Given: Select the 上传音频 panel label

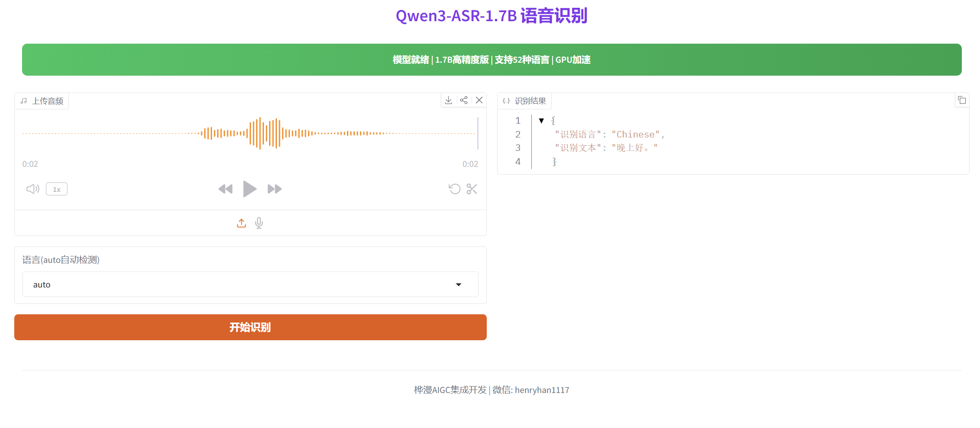Looking at the screenshot, I should [x=48, y=101].
